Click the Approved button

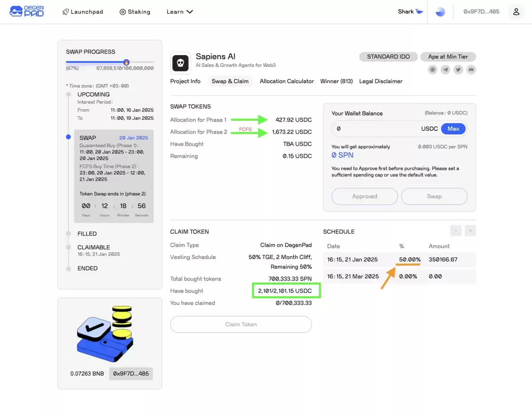(364, 197)
